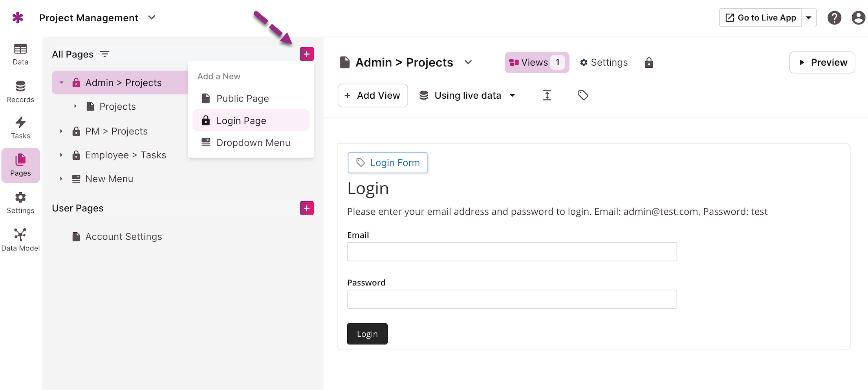Click the help question mark icon
This screenshot has width=868, height=390.
coord(835,17)
